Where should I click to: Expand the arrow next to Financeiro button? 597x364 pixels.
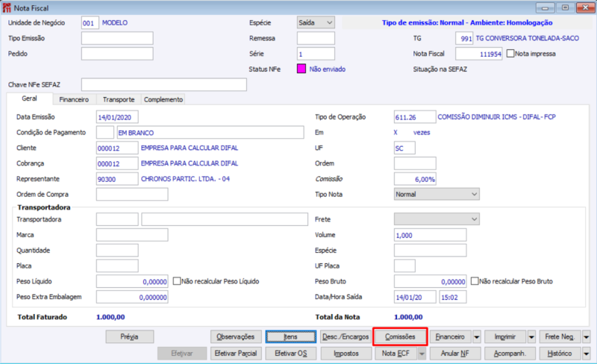coord(477,337)
